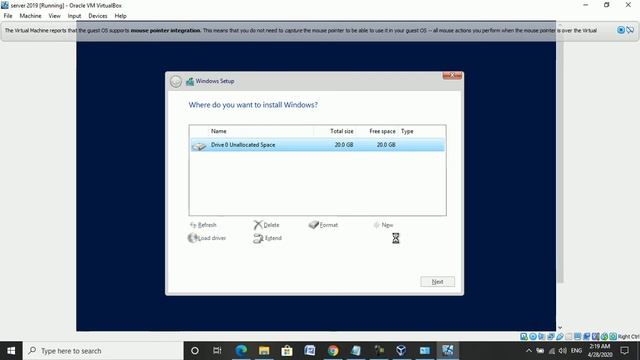Click the Delete partition option
640x360 pixels.
pyautogui.click(x=267, y=225)
